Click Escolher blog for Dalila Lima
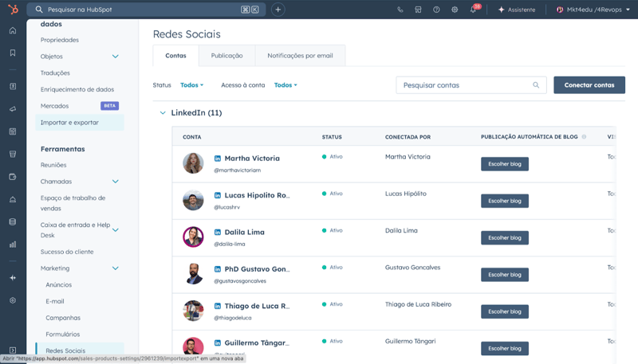 coord(505,238)
